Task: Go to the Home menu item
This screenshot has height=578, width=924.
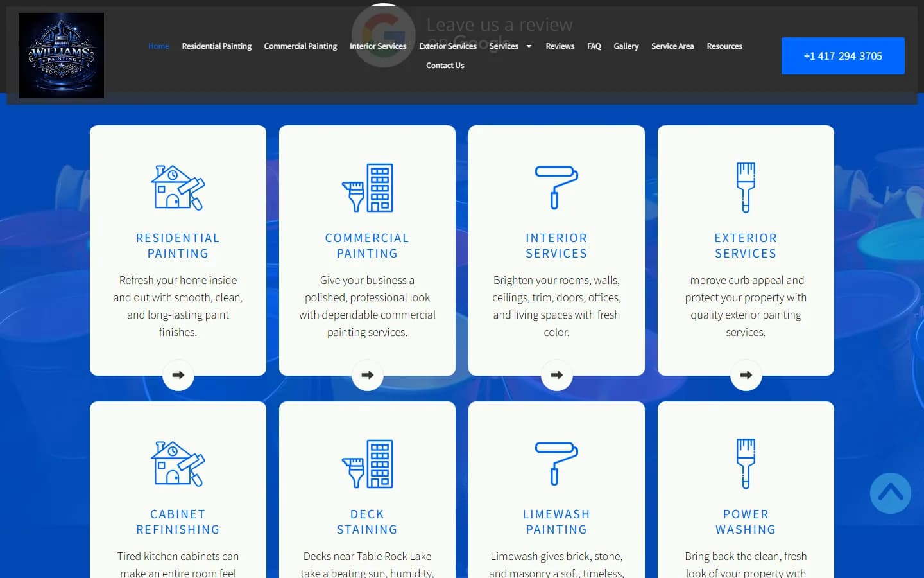Action: point(158,46)
